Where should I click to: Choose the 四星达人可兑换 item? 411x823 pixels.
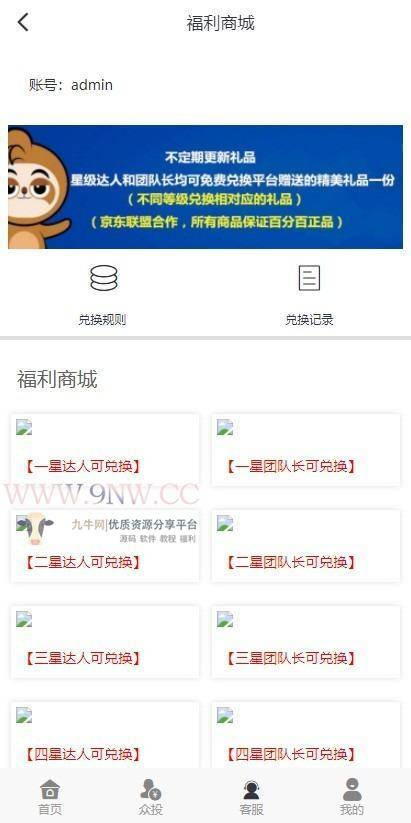coord(105,736)
